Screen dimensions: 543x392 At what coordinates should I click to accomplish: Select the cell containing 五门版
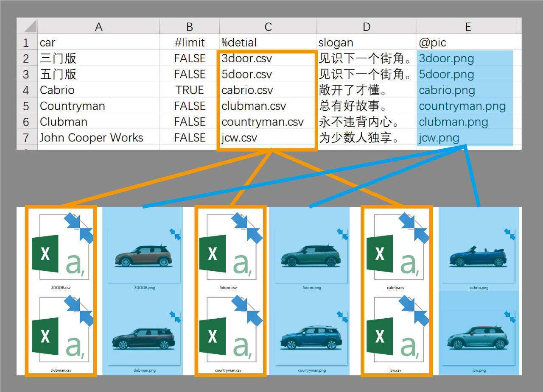(98, 74)
